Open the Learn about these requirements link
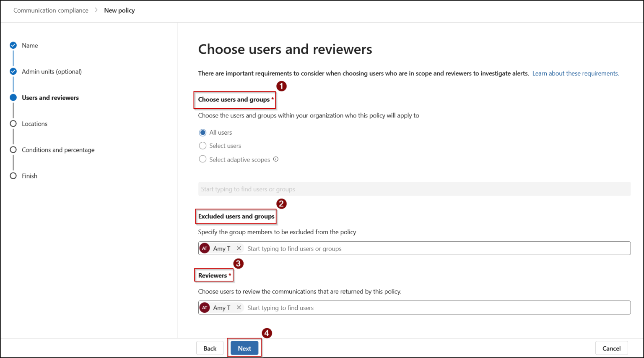 pyautogui.click(x=575, y=73)
